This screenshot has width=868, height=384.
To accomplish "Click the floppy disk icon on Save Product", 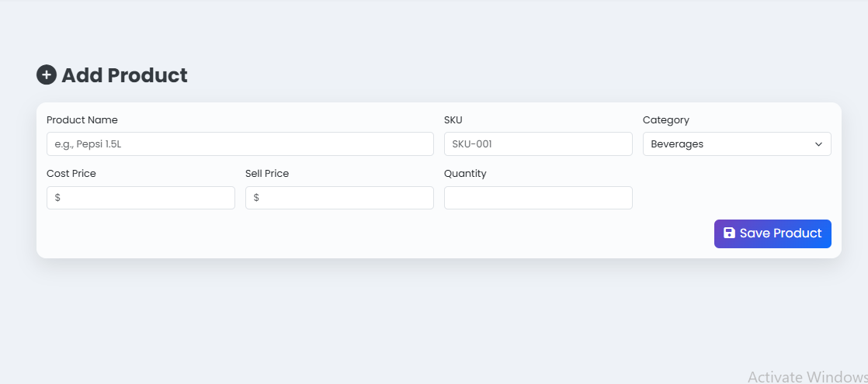I will click(729, 234).
